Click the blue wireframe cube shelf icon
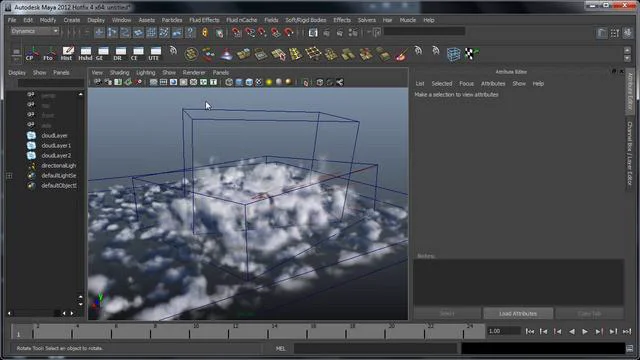The height and width of the screenshot is (360, 640). 453,54
